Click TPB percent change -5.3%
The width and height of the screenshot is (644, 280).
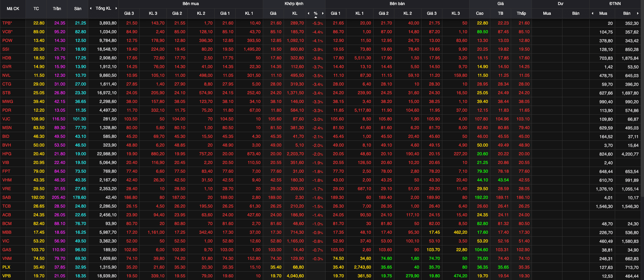317,23
